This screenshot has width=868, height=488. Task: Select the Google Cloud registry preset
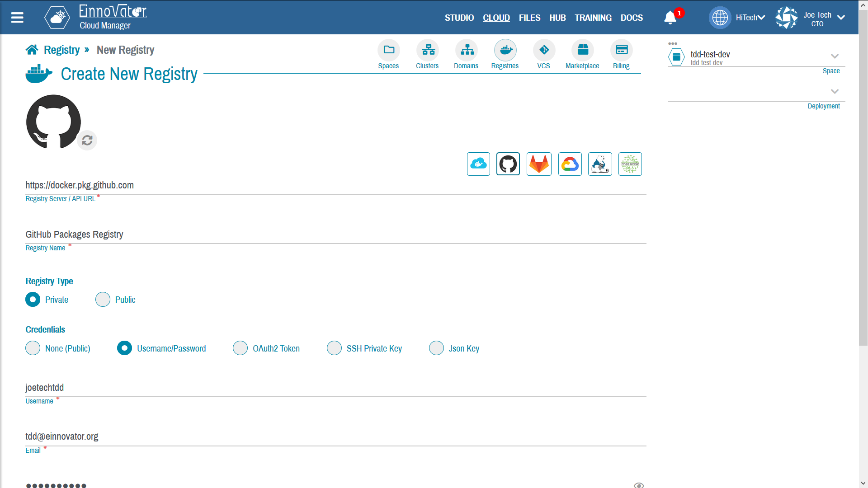pos(570,164)
